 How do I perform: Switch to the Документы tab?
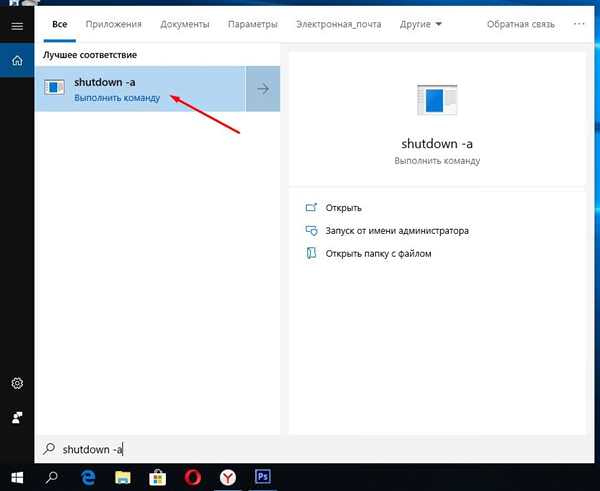pyautogui.click(x=185, y=24)
